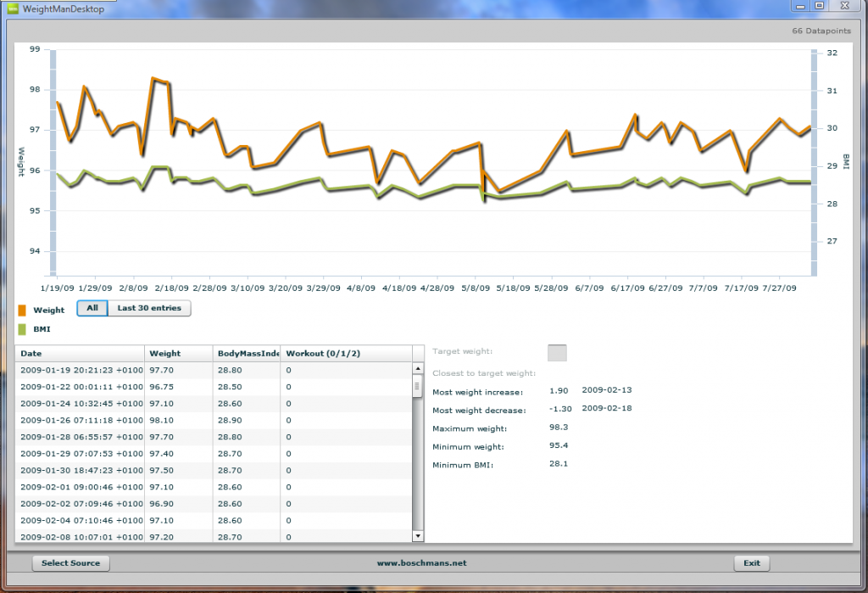Click the table scroll-up arrow

pos(418,369)
